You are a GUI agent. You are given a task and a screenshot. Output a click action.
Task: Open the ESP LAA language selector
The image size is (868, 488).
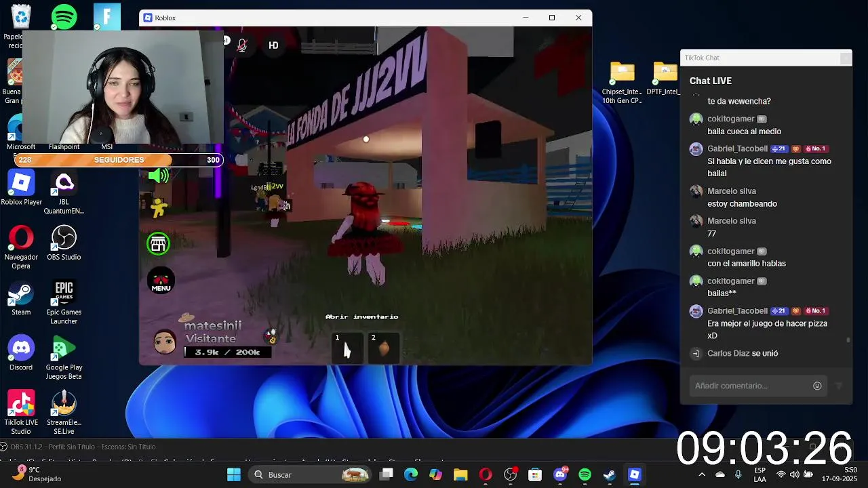click(x=760, y=474)
